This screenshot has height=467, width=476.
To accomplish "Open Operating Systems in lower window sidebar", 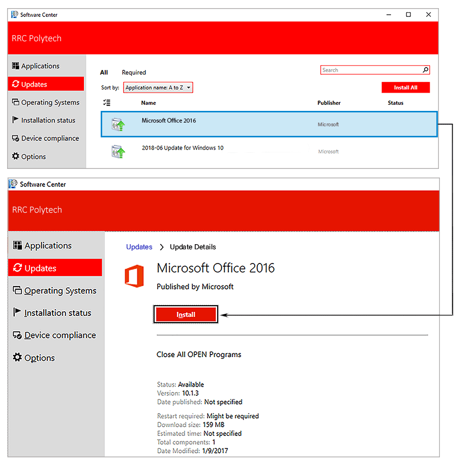I will point(61,290).
